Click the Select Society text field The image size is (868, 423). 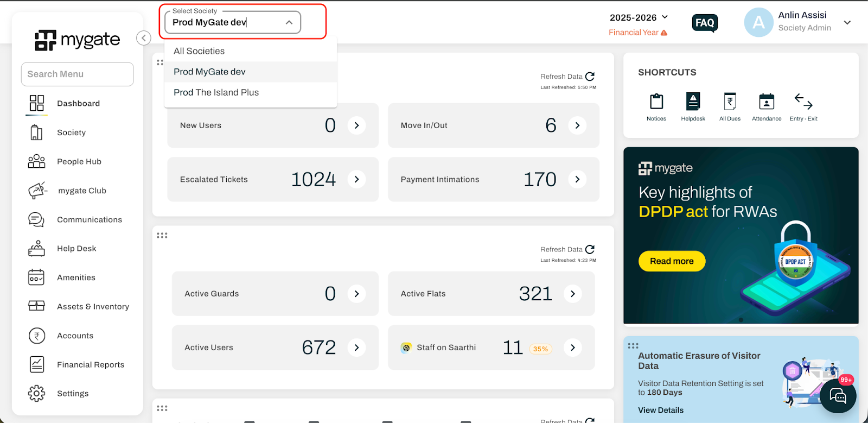(233, 22)
